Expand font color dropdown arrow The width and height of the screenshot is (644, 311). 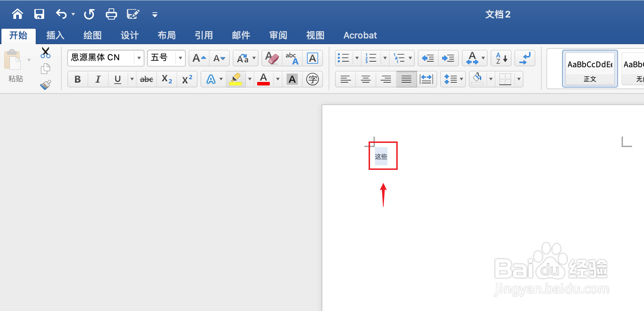pos(278,79)
